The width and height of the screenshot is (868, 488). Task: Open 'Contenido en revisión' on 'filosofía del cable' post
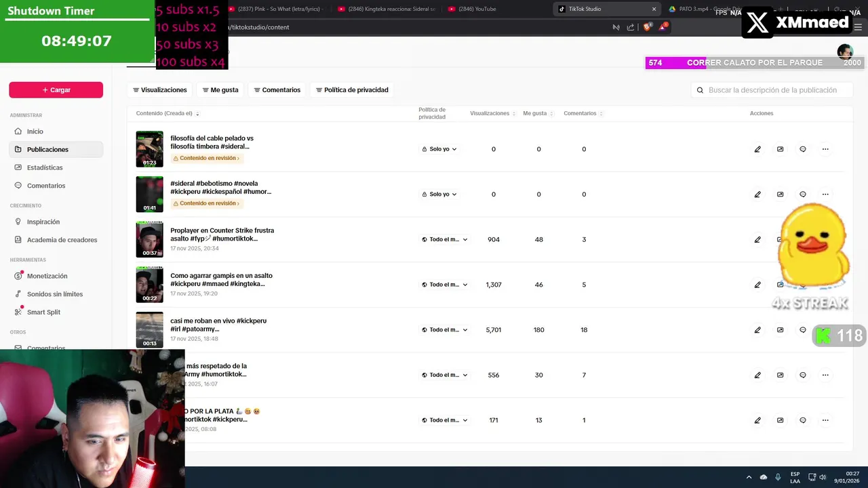(x=206, y=158)
